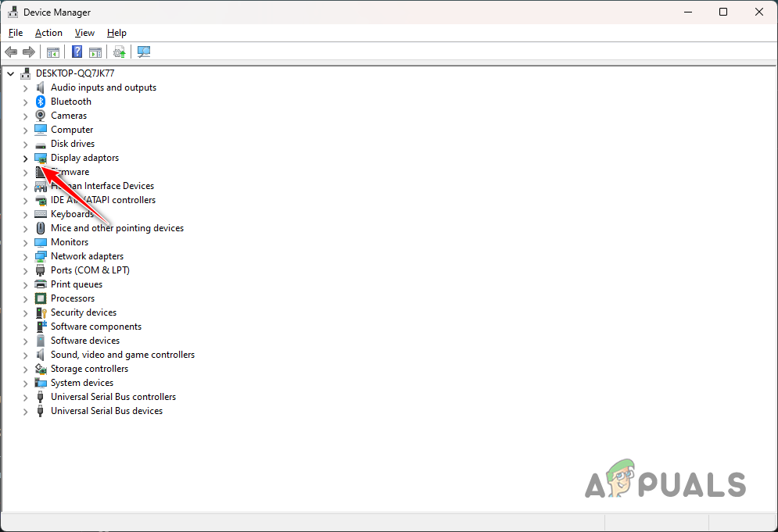Click the Software components icon
Screen dimensions: 778x532
coord(41,327)
